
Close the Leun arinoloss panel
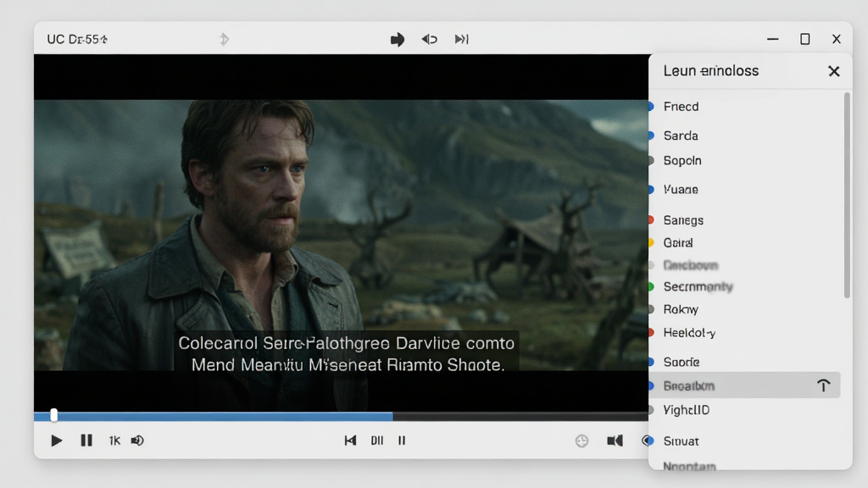point(834,71)
